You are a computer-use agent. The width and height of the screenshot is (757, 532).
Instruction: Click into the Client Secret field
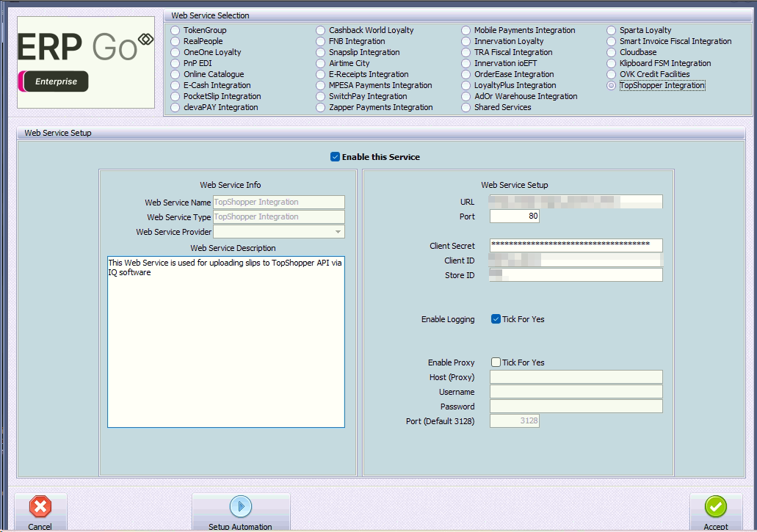(576, 246)
